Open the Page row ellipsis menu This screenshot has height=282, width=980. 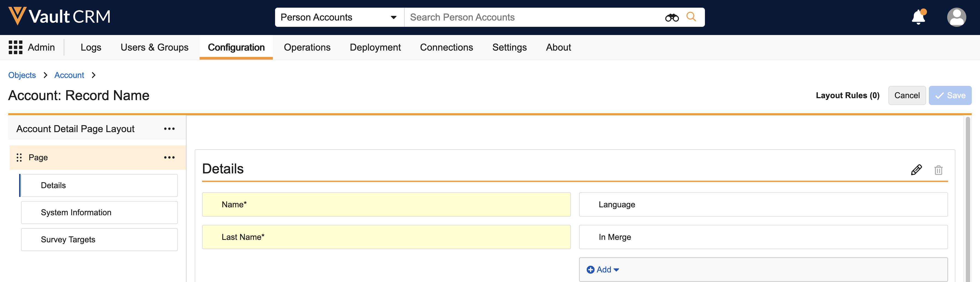tap(169, 158)
